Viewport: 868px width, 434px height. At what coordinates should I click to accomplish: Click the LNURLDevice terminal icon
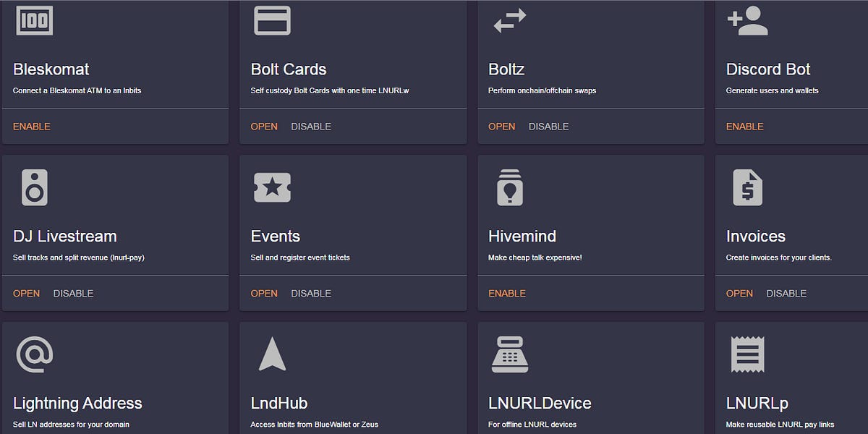tap(511, 353)
